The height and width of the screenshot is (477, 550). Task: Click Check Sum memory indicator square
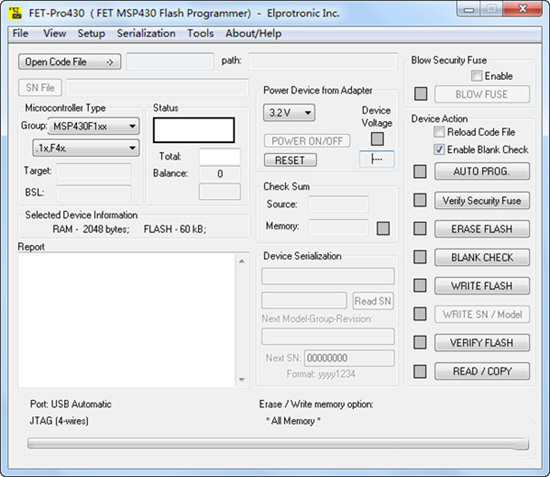[x=383, y=229]
